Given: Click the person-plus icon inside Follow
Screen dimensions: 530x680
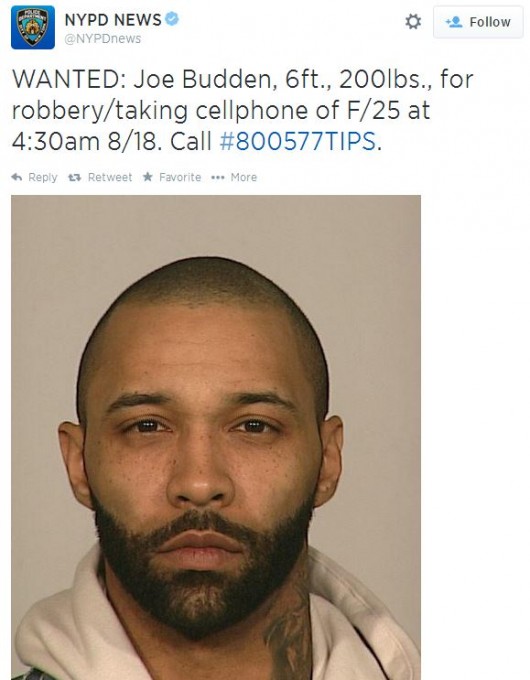Looking at the screenshot, I should tap(454, 22).
